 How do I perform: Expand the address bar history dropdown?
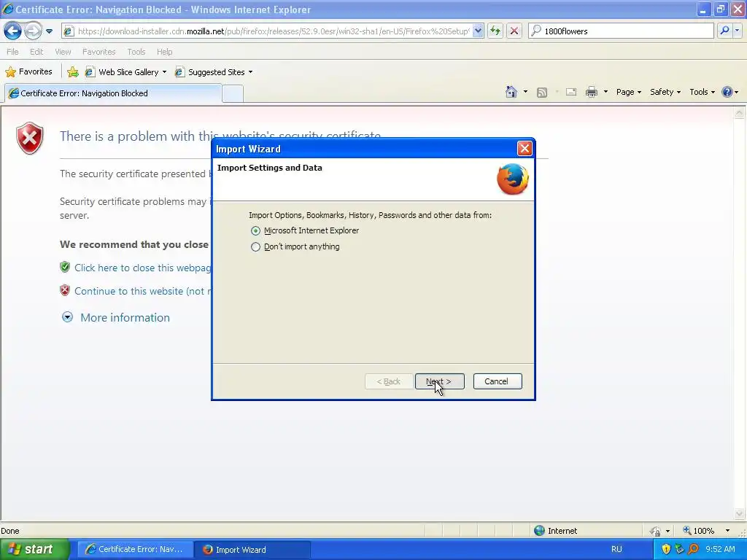[x=478, y=31]
